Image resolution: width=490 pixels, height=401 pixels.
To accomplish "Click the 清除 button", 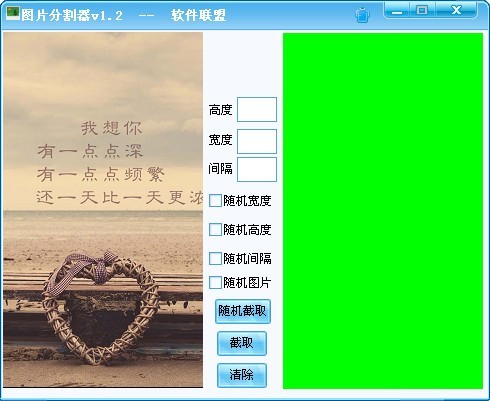I will [x=242, y=375].
